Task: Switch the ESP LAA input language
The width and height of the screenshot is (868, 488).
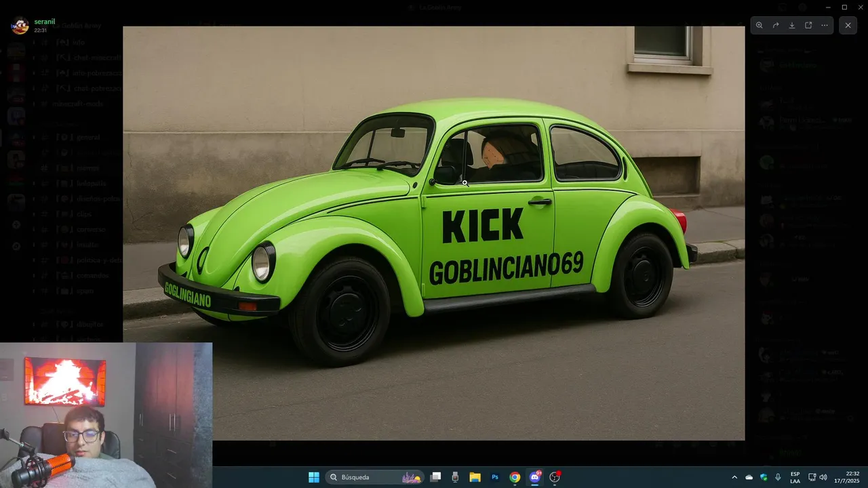Action: pyautogui.click(x=795, y=477)
